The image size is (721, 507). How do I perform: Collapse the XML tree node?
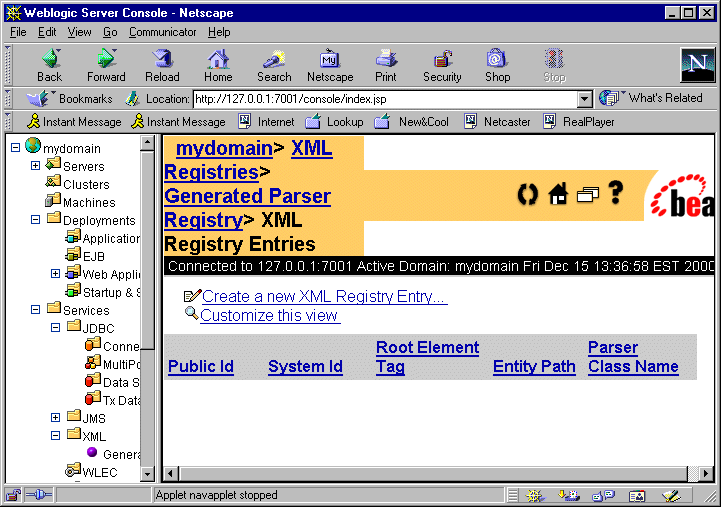point(55,436)
